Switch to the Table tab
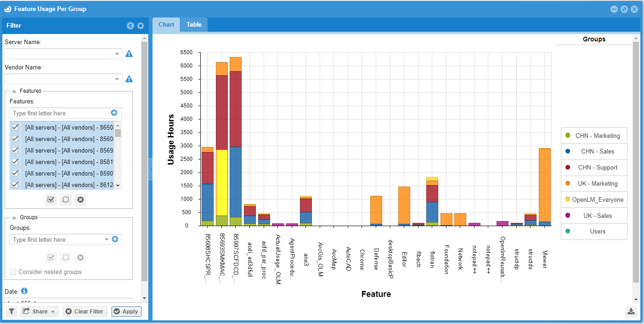This screenshot has height=324, width=644. tap(194, 25)
